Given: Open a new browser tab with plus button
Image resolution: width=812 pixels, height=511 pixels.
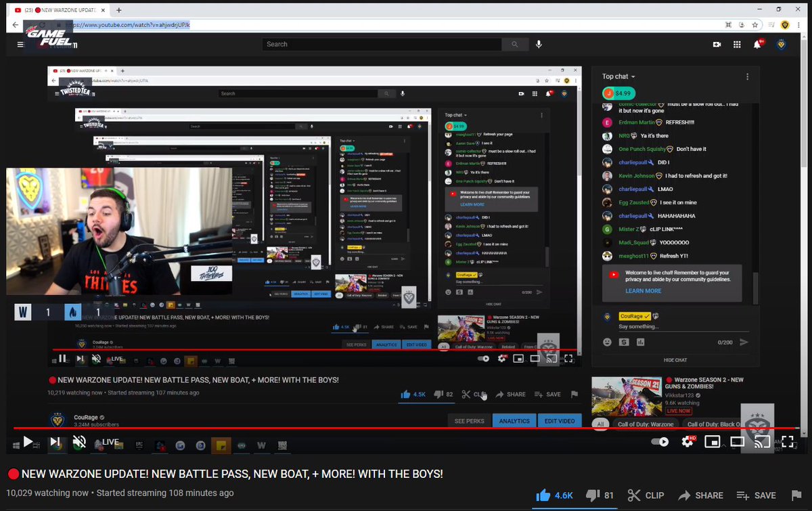Looking at the screenshot, I should tap(118, 9).
